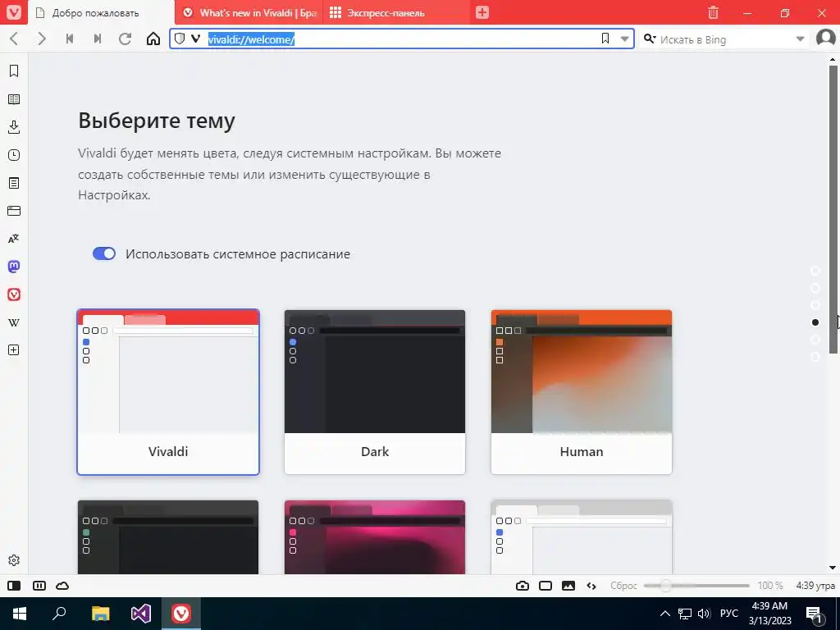Go forward with the Forward arrow
Image resolution: width=840 pixels, height=630 pixels.
tap(42, 39)
